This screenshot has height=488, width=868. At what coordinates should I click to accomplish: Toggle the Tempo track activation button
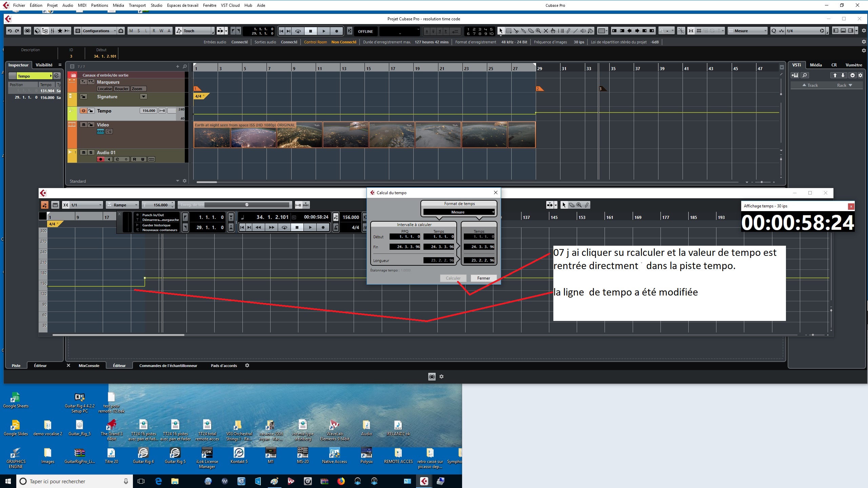point(83,111)
